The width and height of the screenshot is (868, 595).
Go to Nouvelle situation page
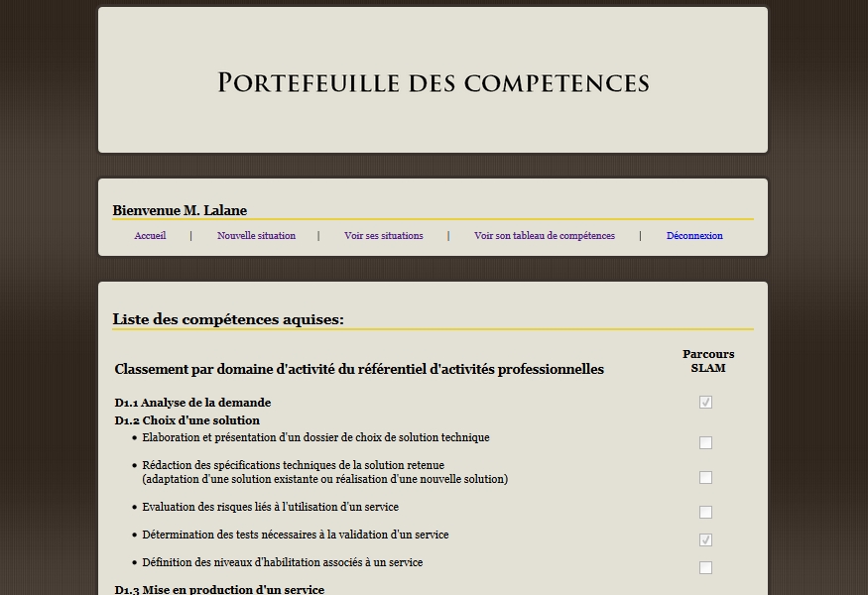[x=256, y=235]
